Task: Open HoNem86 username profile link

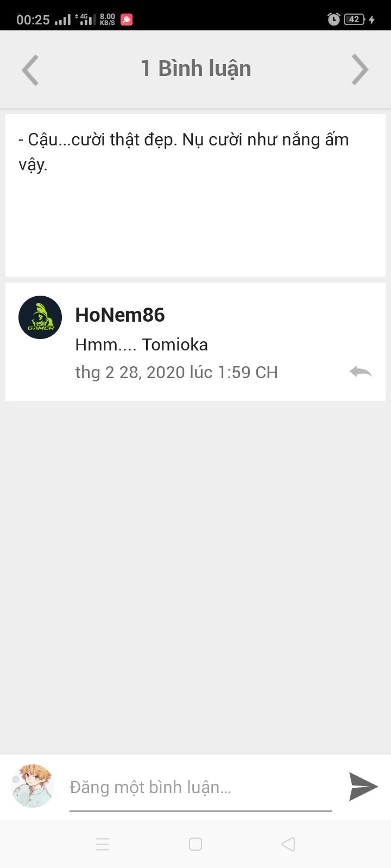Action: 120,315
